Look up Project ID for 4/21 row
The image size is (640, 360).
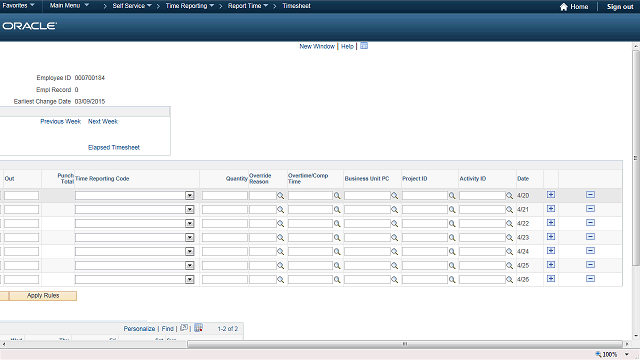(452, 210)
